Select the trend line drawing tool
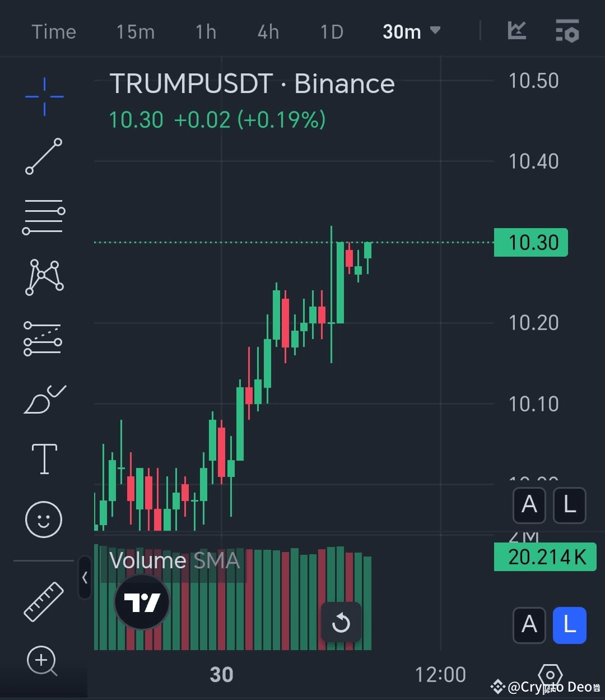 (44, 157)
